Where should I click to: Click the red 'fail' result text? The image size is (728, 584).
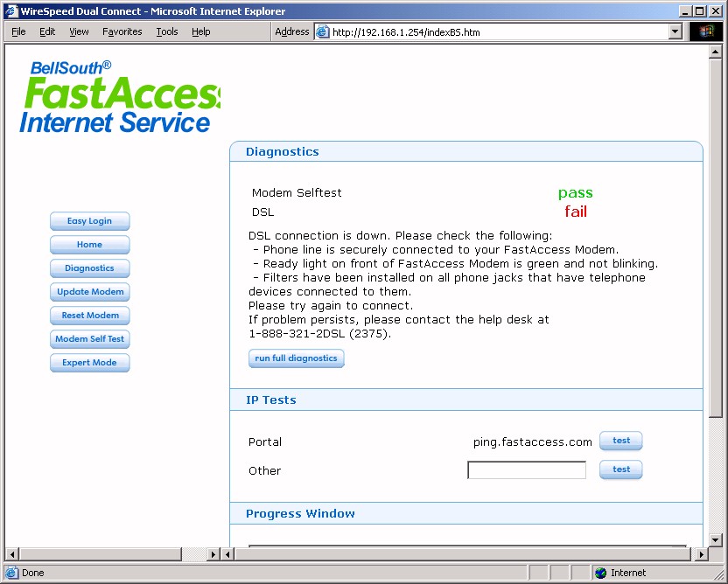click(x=576, y=212)
